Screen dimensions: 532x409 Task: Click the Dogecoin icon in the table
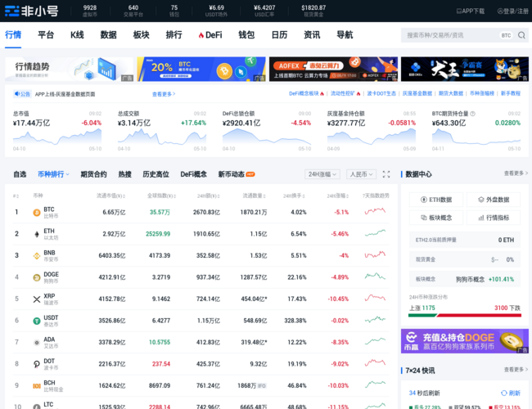(36, 277)
